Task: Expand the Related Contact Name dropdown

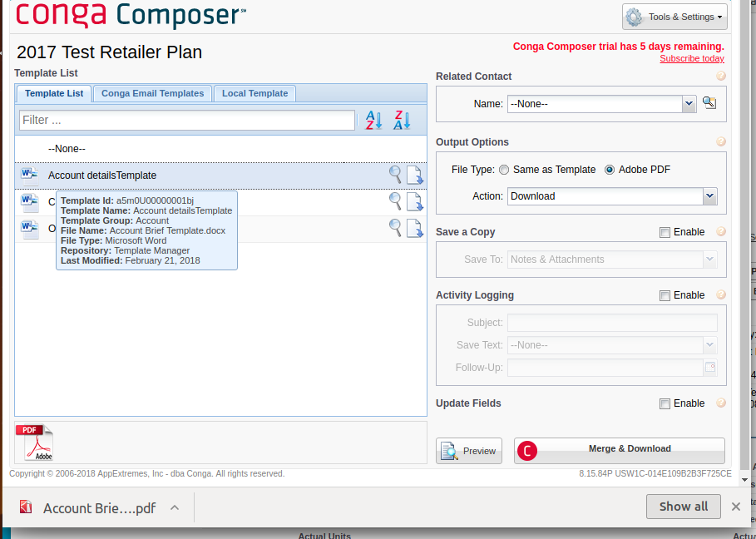Action: (x=689, y=104)
